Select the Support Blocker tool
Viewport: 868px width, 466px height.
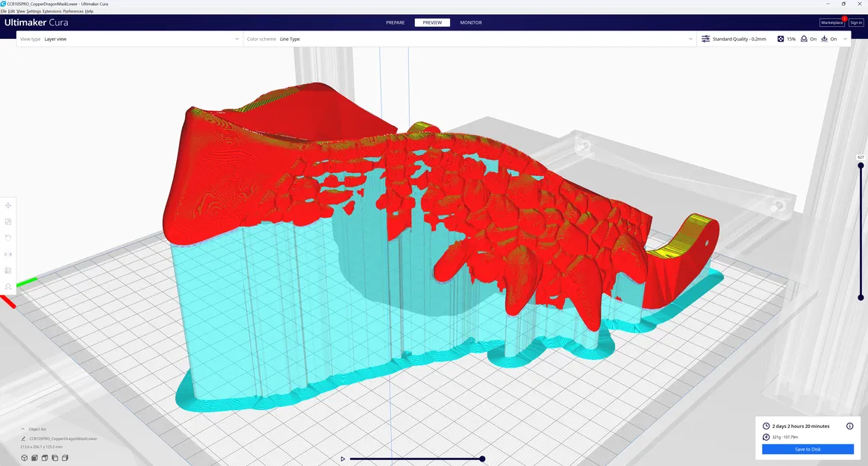(8, 287)
